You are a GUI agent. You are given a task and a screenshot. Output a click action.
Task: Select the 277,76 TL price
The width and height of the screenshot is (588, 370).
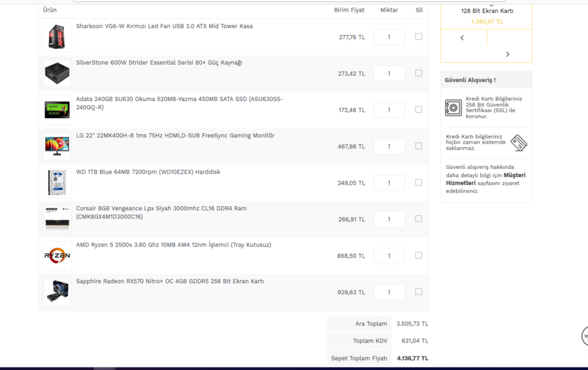pos(351,37)
